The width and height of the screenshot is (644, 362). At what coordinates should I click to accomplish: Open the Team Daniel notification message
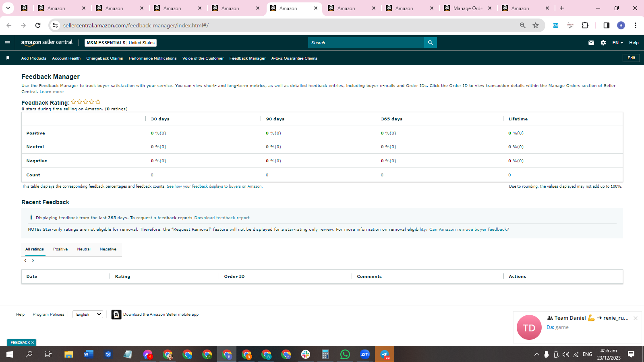578,327
